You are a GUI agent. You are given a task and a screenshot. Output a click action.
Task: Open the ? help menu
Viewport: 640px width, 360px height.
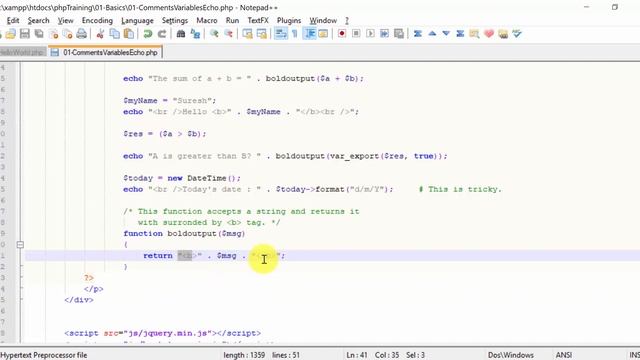pyautogui.click(x=347, y=20)
